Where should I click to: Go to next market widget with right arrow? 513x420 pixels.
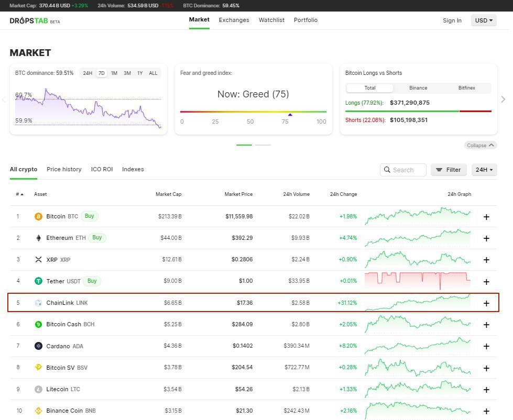(503, 99)
